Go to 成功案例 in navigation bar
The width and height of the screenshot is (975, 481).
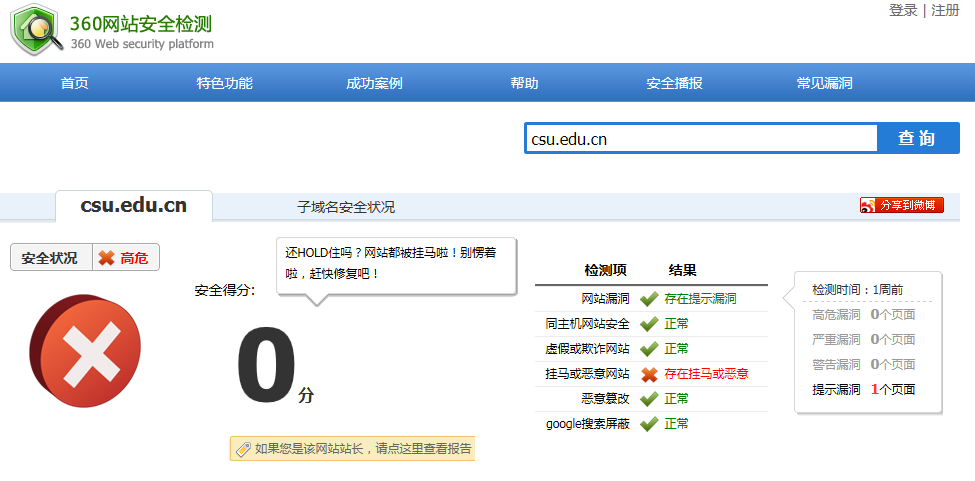click(374, 83)
